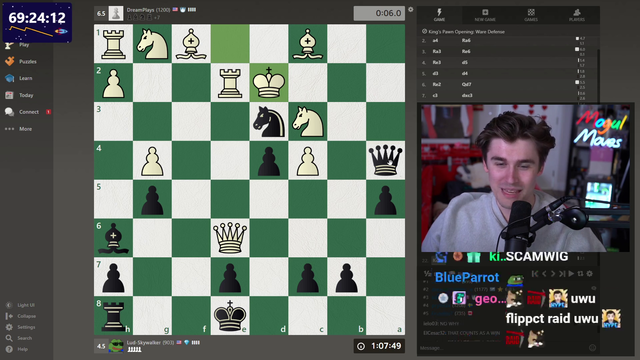Image resolution: width=640 pixels, height=360 pixels.
Task: Select the white knight on c3
Action: click(x=307, y=121)
